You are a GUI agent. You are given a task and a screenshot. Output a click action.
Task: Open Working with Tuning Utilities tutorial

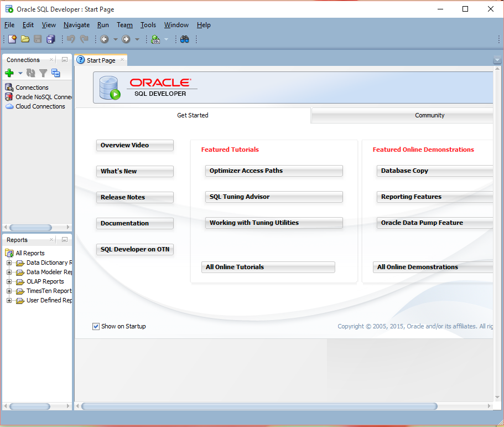pos(274,223)
